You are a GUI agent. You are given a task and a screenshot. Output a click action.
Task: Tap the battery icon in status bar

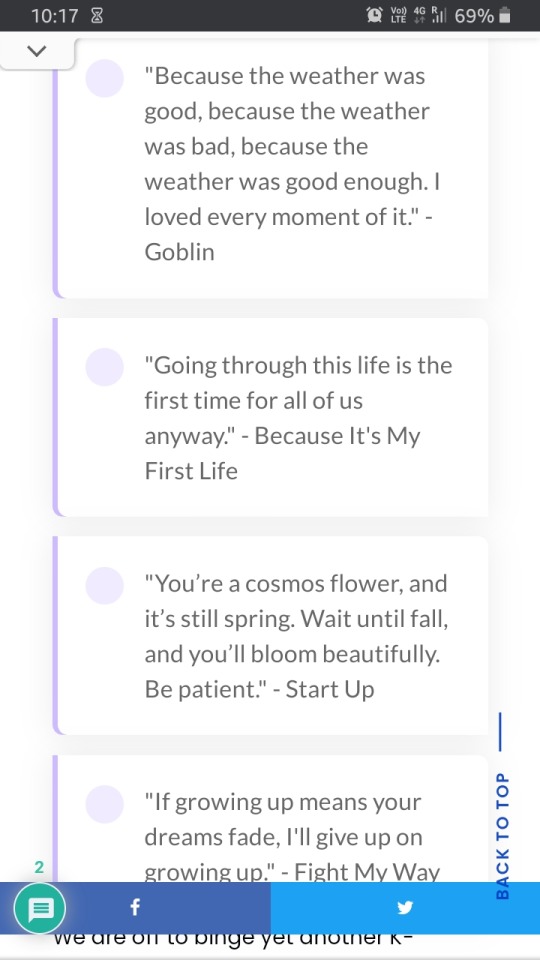click(505, 15)
